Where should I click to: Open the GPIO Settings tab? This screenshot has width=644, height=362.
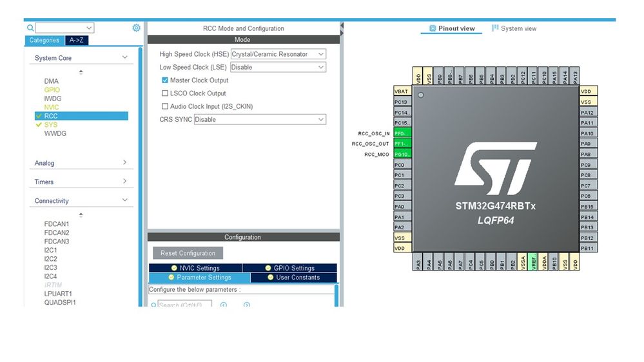[x=289, y=268]
